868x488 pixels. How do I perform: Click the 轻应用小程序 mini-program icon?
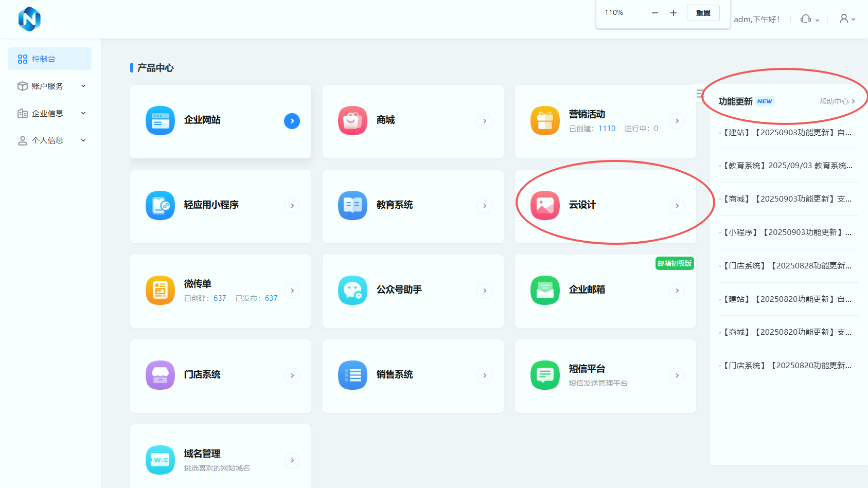click(x=160, y=206)
